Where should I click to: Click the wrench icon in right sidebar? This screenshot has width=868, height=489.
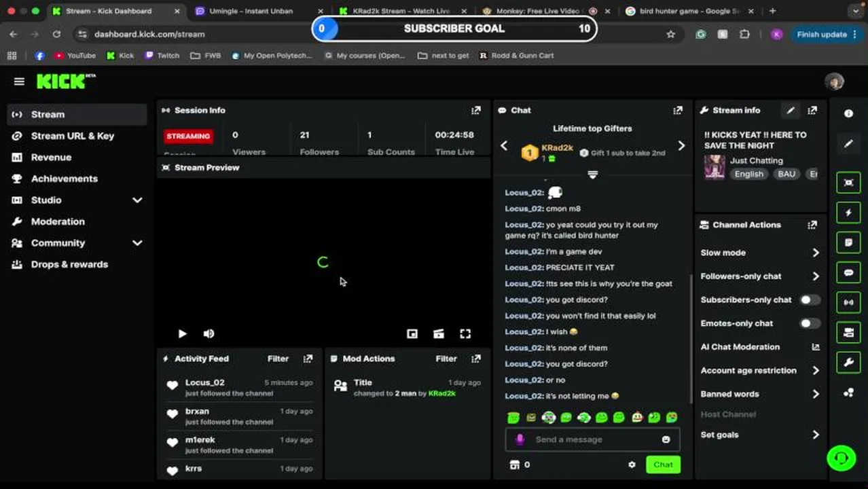point(848,363)
